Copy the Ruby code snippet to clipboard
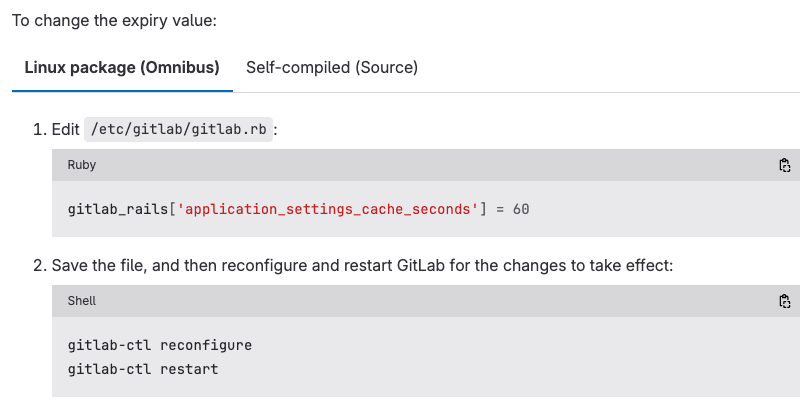This screenshot has width=810, height=405. pyautogui.click(x=784, y=165)
